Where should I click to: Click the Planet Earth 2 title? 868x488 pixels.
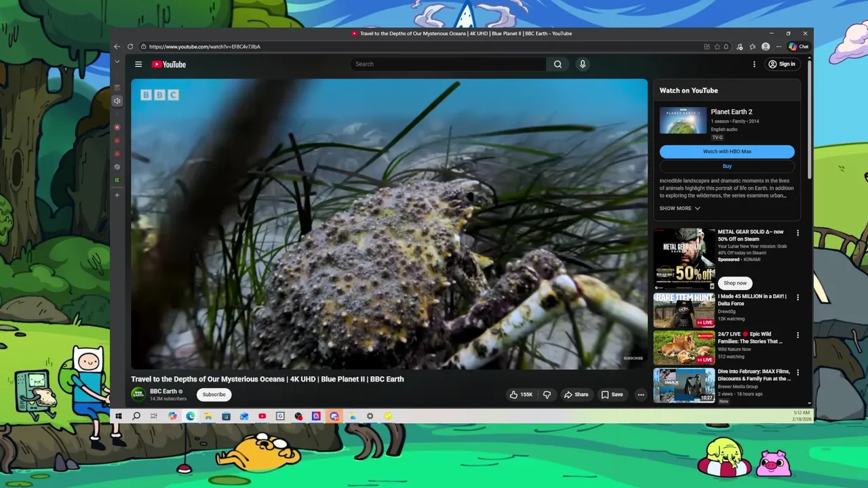731,112
